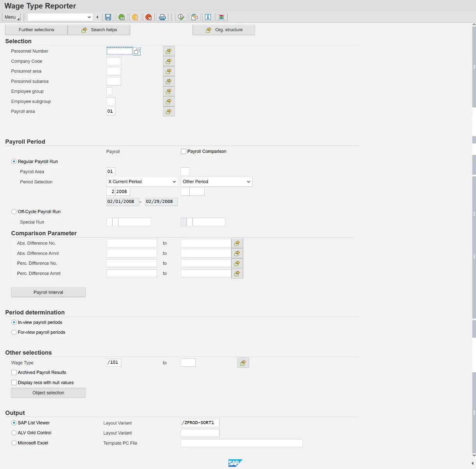Expand the X Current Period dropdown
The width and height of the screenshot is (476, 469).
coord(174,182)
